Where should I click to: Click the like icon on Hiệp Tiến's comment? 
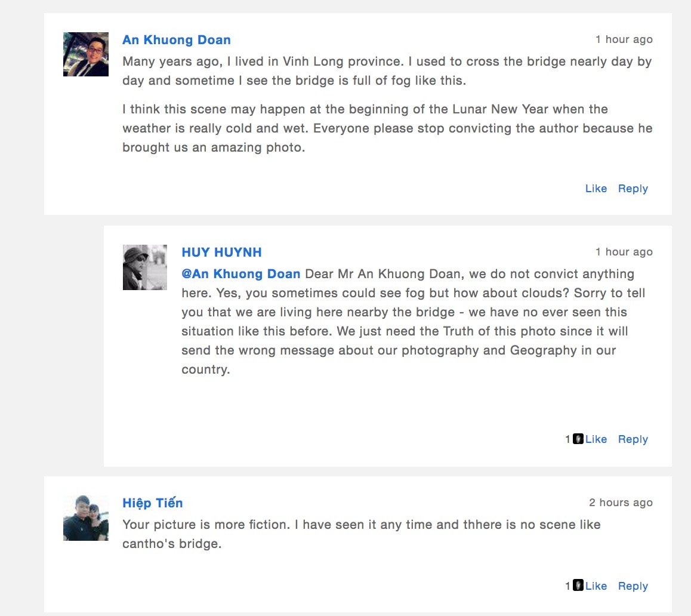578,586
